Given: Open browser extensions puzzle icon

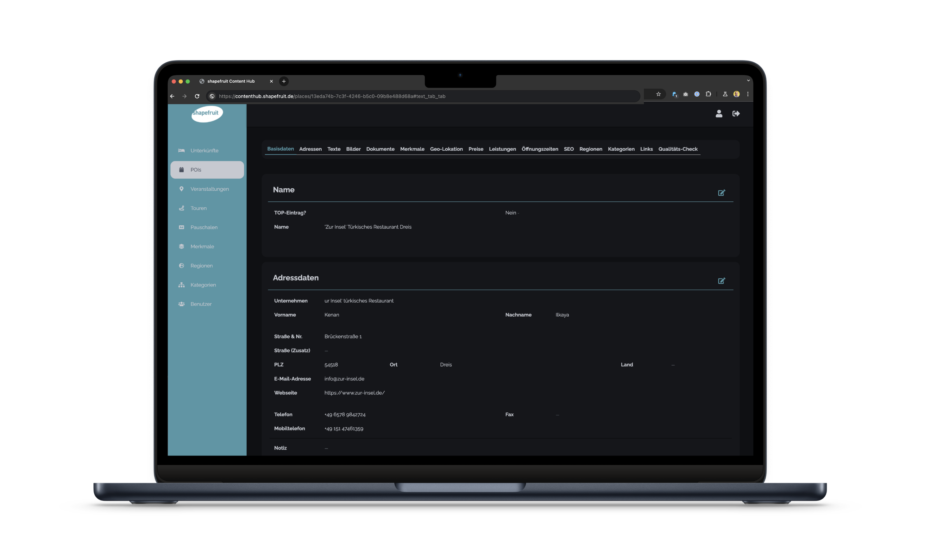Looking at the screenshot, I should (x=708, y=94).
